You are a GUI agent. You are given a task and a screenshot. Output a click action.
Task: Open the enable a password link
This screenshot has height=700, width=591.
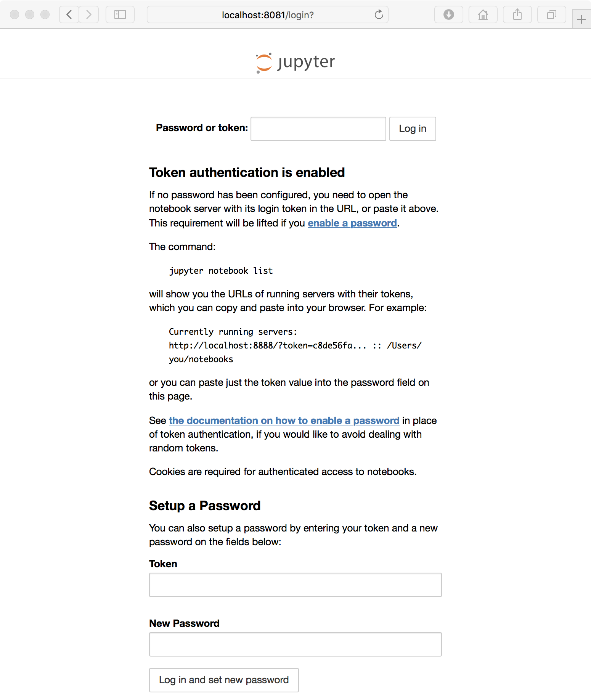pos(352,223)
